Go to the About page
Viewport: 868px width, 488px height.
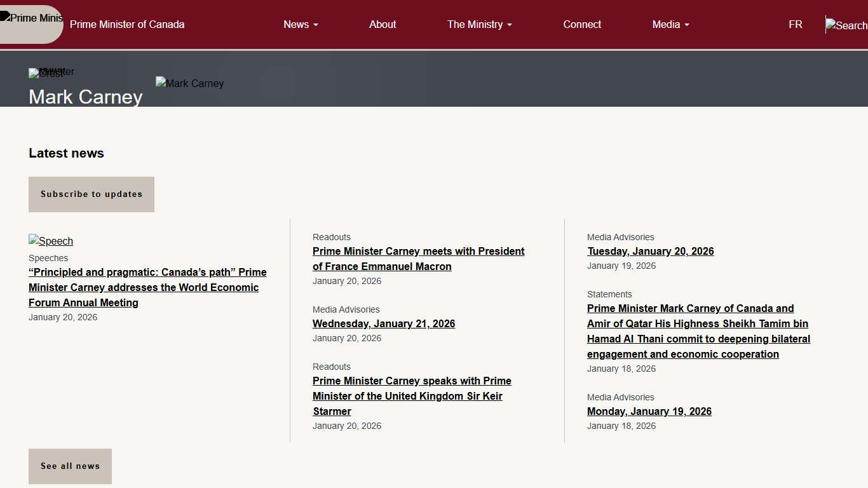click(x=383, y=24)
